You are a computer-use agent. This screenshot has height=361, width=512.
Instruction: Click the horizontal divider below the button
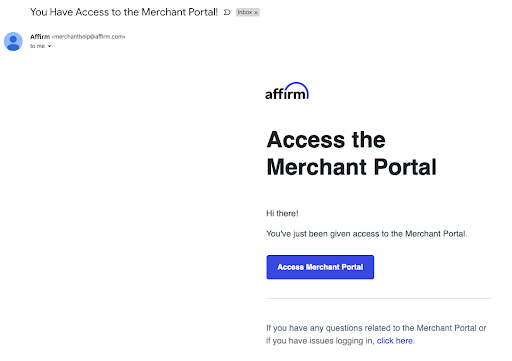click(x=378, y=299)
